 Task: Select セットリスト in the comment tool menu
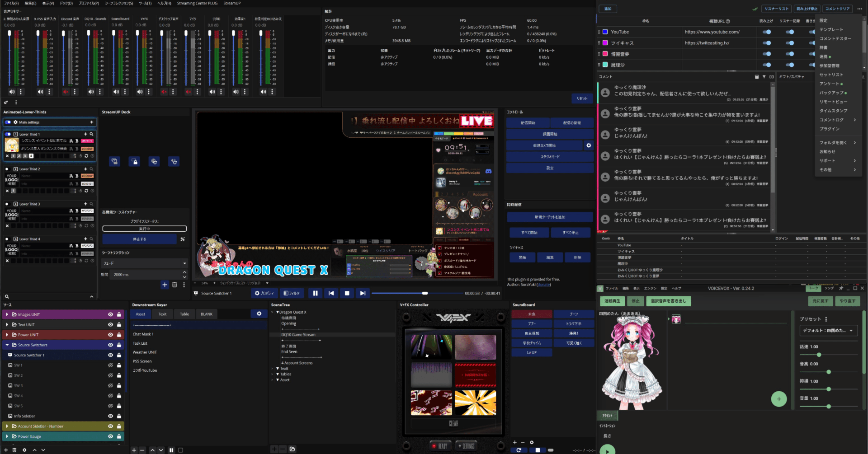(831, 75)
